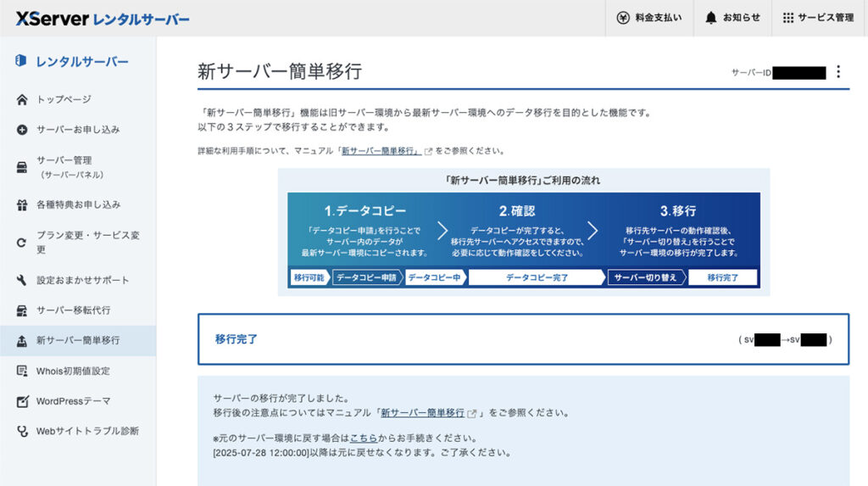Click the house icon for トップページ
Screen dimensions: 868x486
point(21,100)
